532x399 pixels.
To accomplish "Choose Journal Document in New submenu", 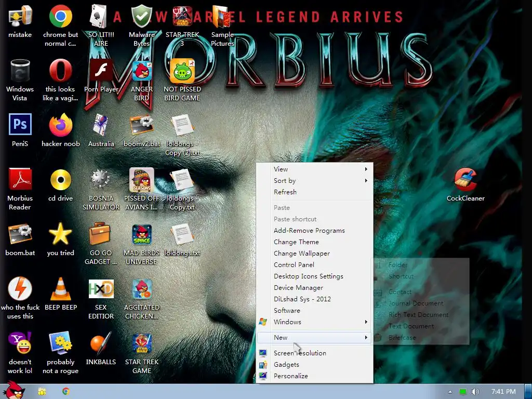I will (421, 303).
